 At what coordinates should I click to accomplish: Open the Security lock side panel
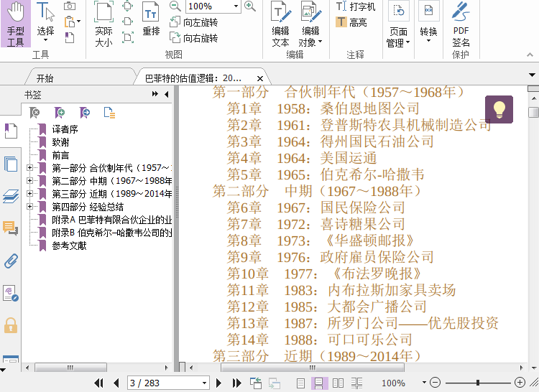pos(11,325)
